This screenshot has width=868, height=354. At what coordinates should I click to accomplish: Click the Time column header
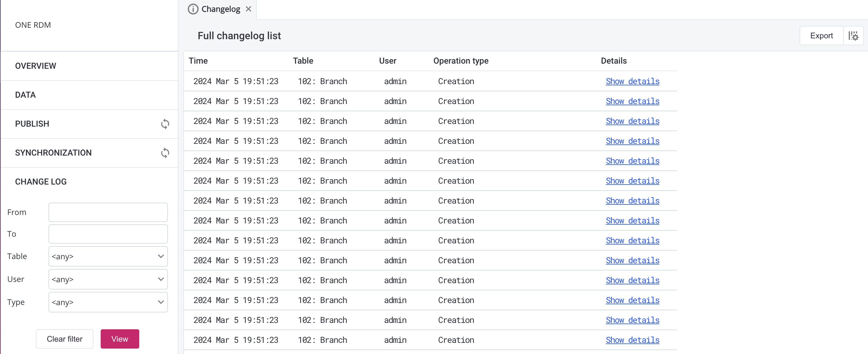[x=198, y=61]
